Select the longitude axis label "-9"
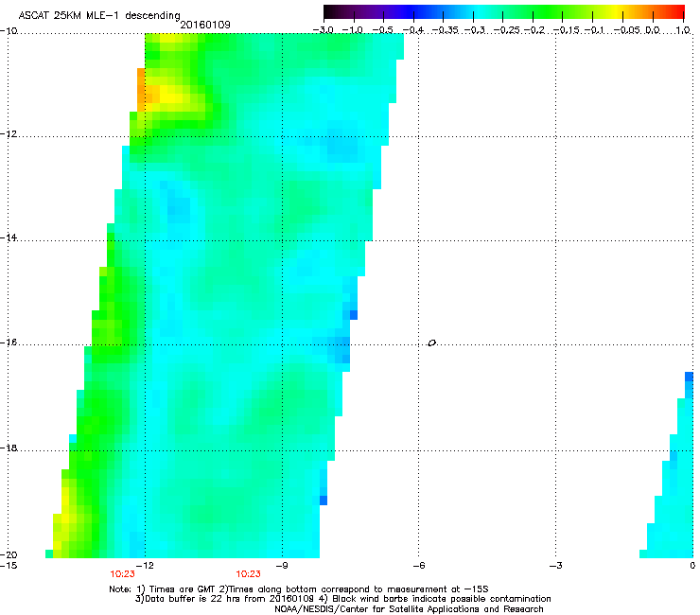Screen dimensions: 700x615 (281, 566)
